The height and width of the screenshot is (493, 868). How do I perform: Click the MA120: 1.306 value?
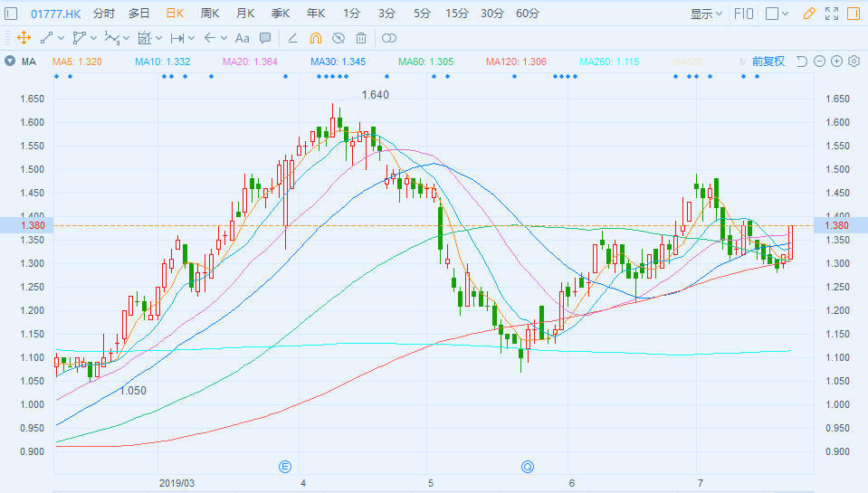[516, 62]
